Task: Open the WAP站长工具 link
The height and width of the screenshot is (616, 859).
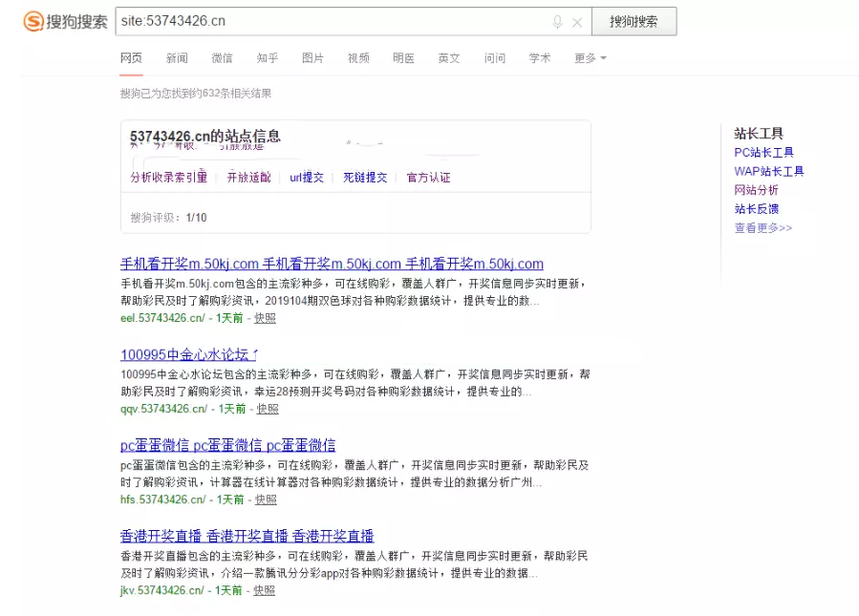Action: (769, 171)
